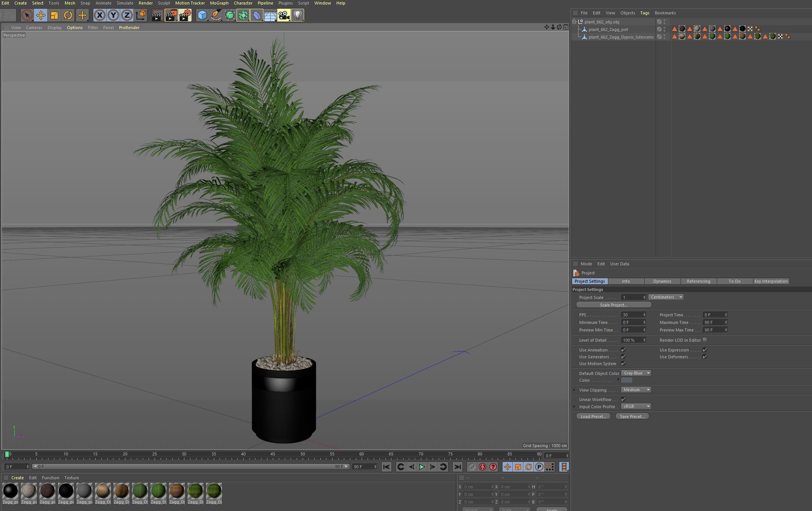Uncheck the Linear Workflow checkbox
812x511 pixels.
click(623, 399)
